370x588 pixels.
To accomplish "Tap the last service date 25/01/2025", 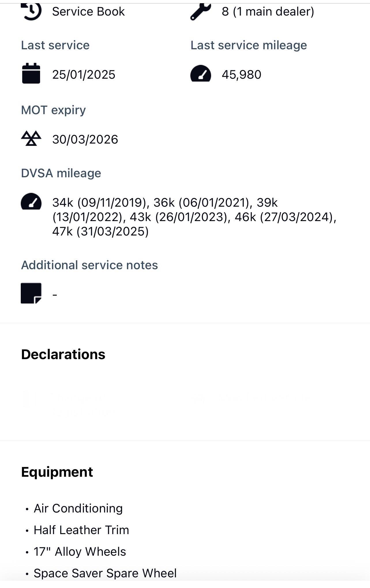I will pyautogui.click(x=84, y=75).
